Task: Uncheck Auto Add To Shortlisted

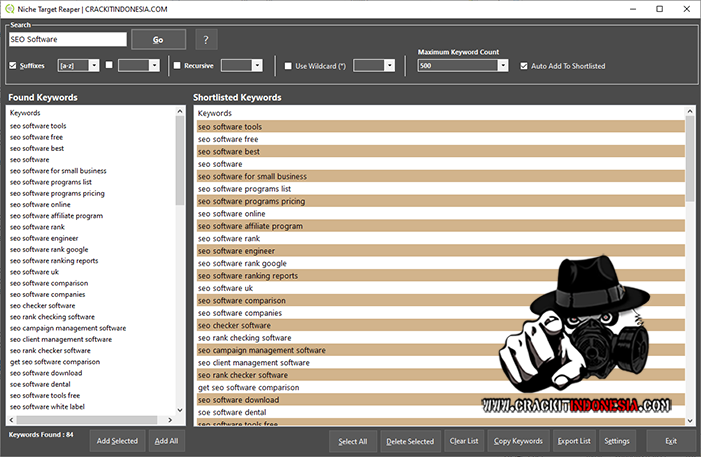Action: (524, 66)
